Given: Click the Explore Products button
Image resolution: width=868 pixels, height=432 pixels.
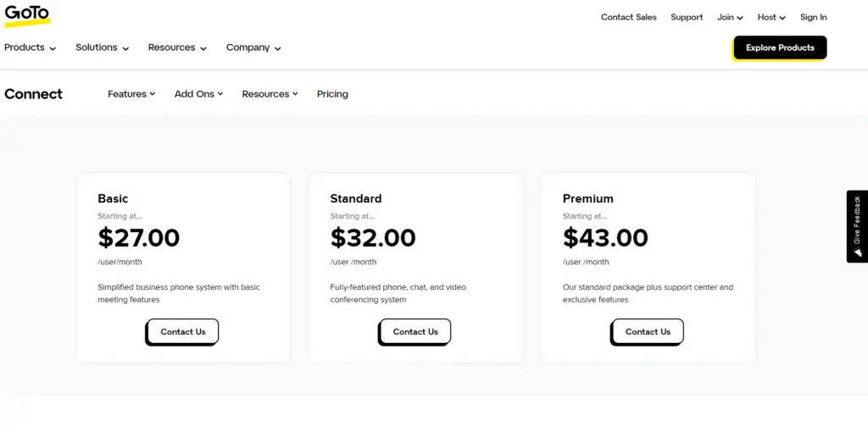Looking at the screenshot, I should point(780,47).
